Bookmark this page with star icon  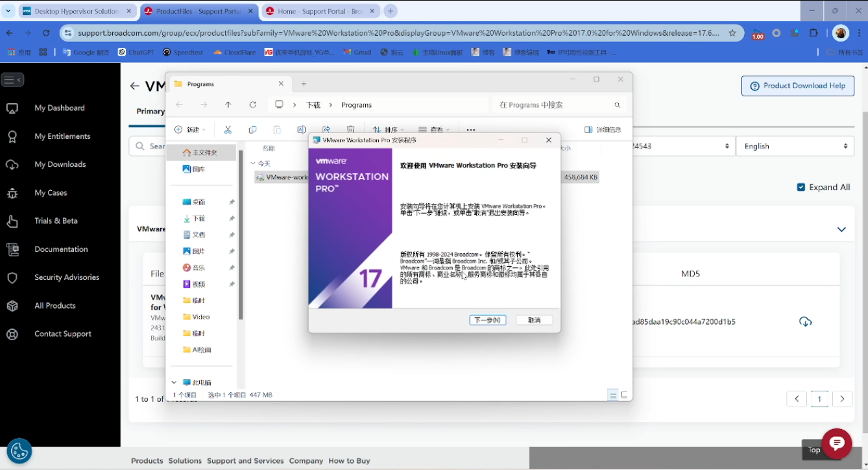tap(732, 32)
